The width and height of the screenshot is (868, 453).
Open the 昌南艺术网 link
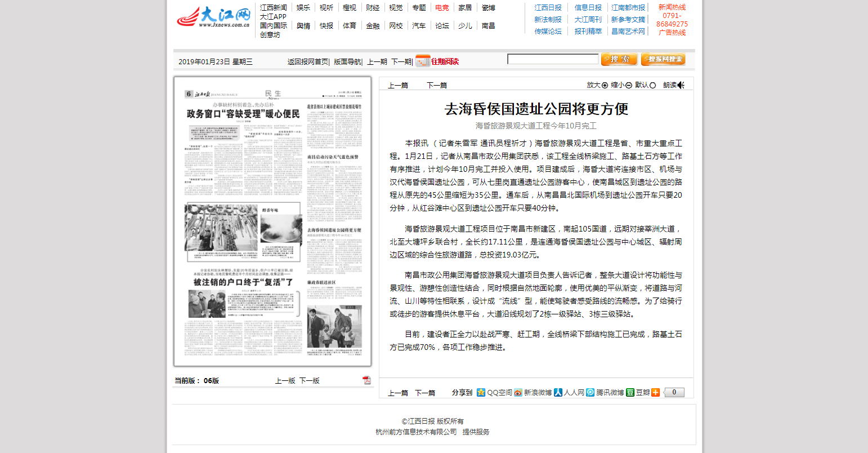click(x=628, y=32)
